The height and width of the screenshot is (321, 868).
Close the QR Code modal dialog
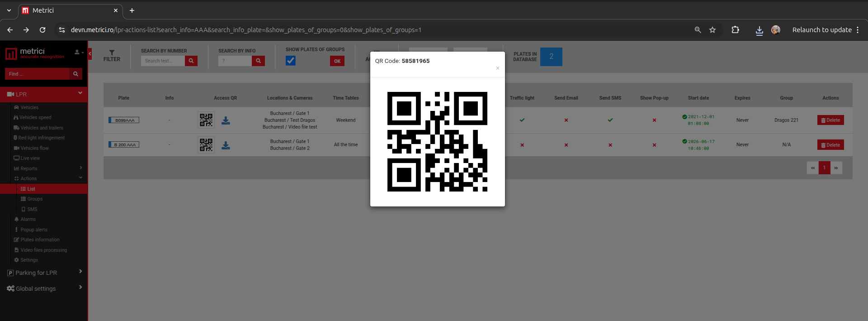(x=498, y=68)
